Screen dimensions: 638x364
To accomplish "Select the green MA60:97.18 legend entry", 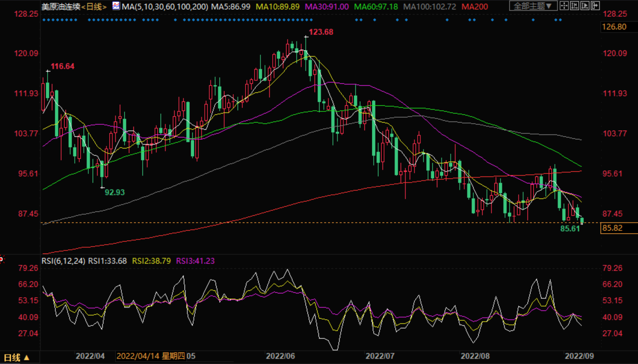I will pos(376,6).
